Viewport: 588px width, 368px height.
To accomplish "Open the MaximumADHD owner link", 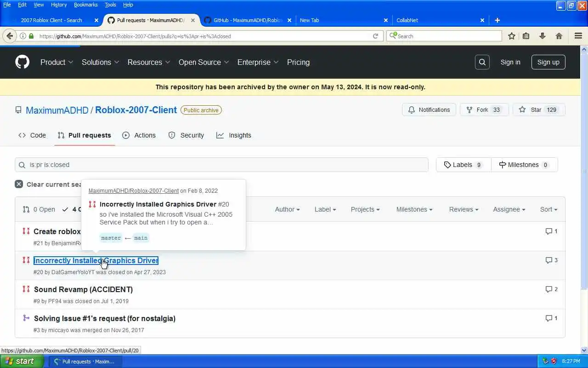I will pos(57,110).
